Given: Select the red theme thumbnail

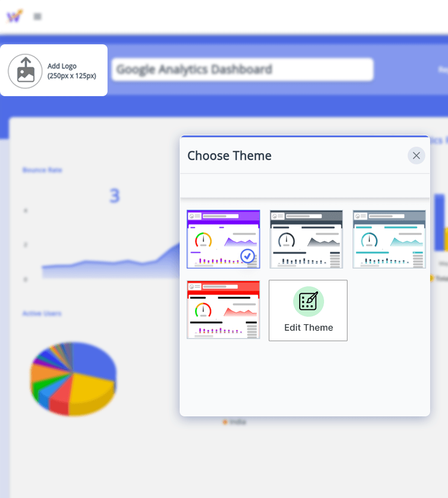Looking at the screenshot, I should pos(223,309).
